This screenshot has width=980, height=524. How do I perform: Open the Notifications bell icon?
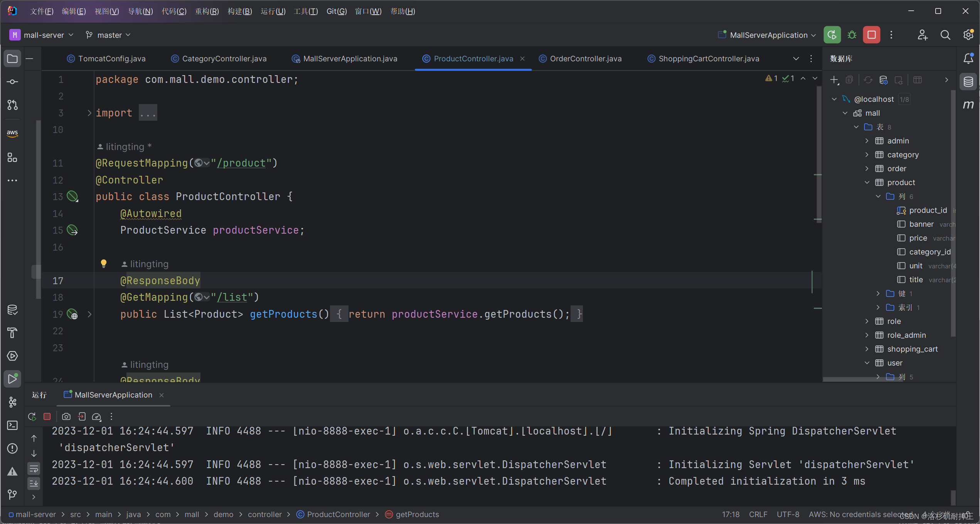pyautogui.click(x=968, y=59)
